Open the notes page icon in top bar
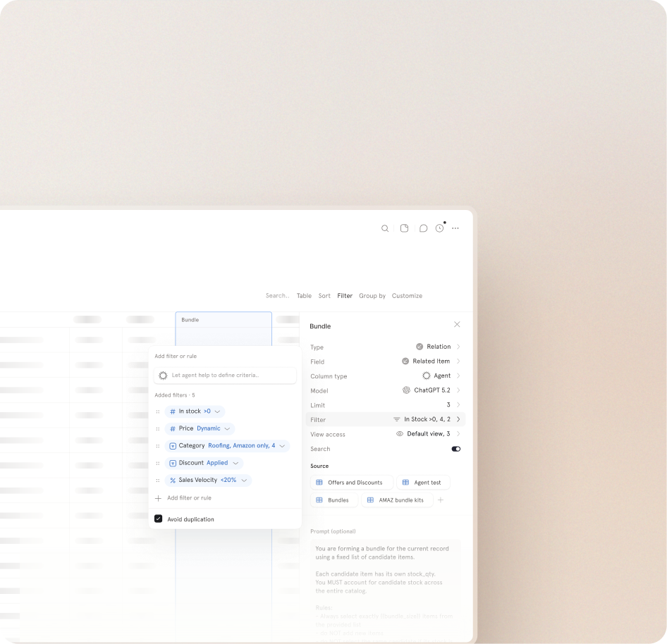This screenshot has height=644, width=667. click(404, 228)
